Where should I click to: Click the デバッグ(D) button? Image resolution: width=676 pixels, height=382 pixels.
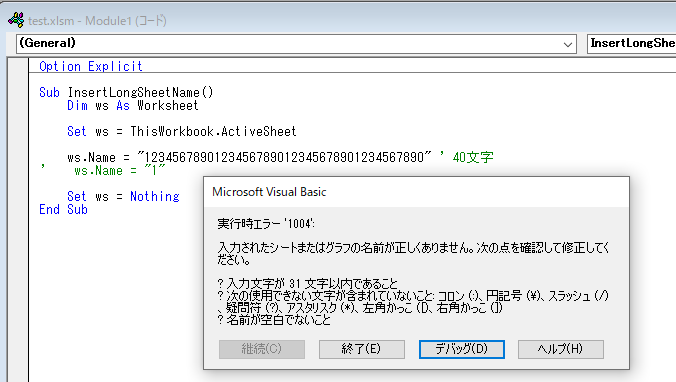[462, 349]
